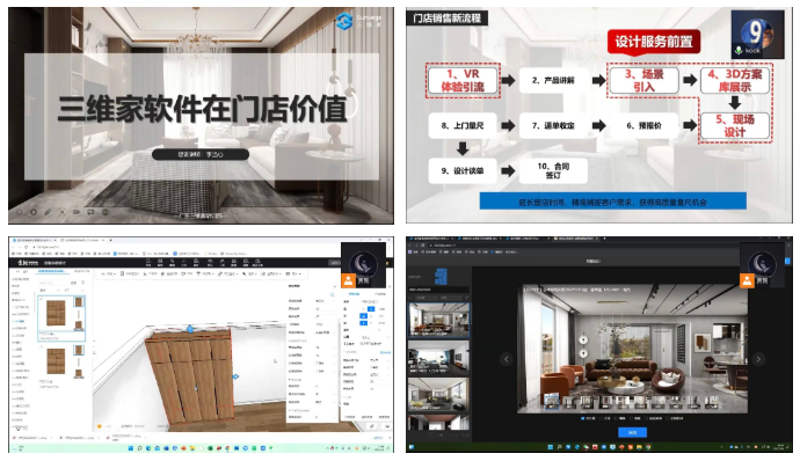
Task: Click the '门店销售新流程' slide title
Action: [x=447, y=18]
